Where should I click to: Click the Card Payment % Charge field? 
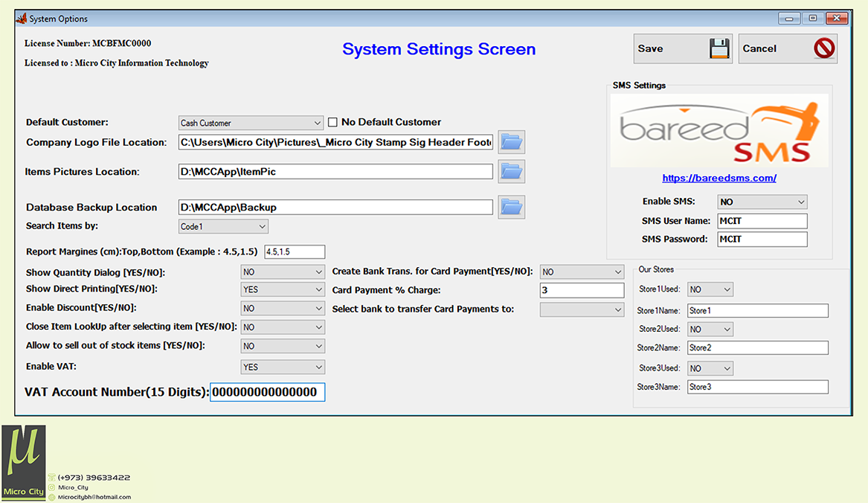(x=582, y=290)
